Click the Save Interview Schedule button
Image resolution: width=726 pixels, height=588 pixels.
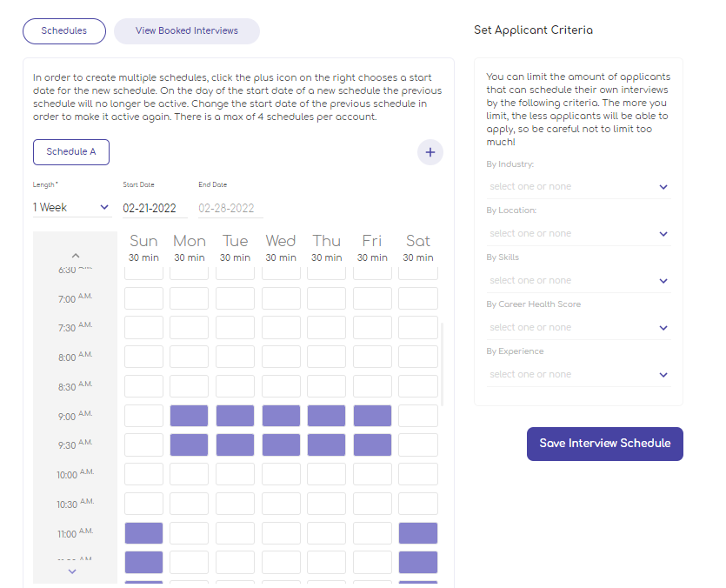(x=604, y=444)
